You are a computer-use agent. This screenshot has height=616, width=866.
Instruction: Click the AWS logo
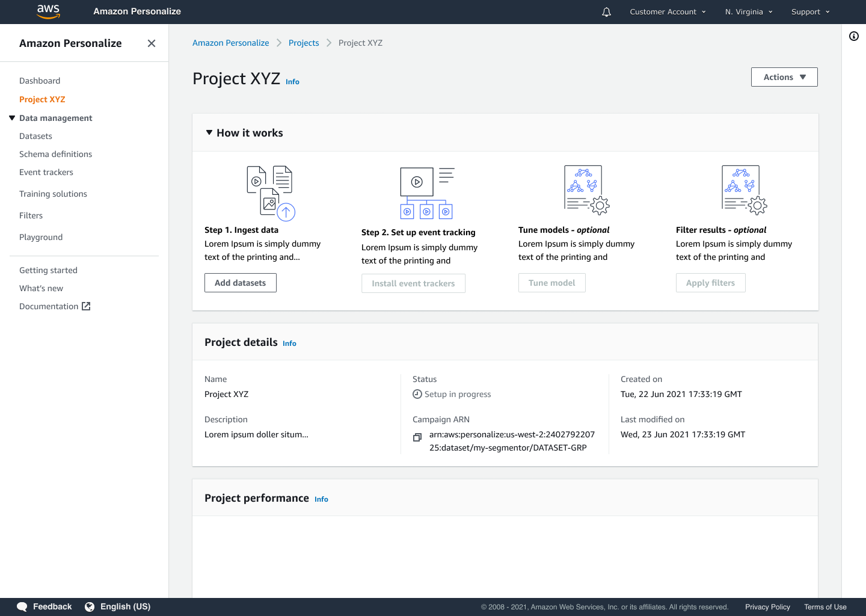click(x=48, y=11)
